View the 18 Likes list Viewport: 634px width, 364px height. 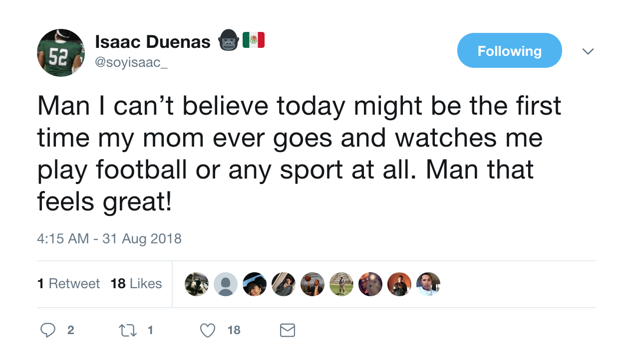click(x=136, y=284)
